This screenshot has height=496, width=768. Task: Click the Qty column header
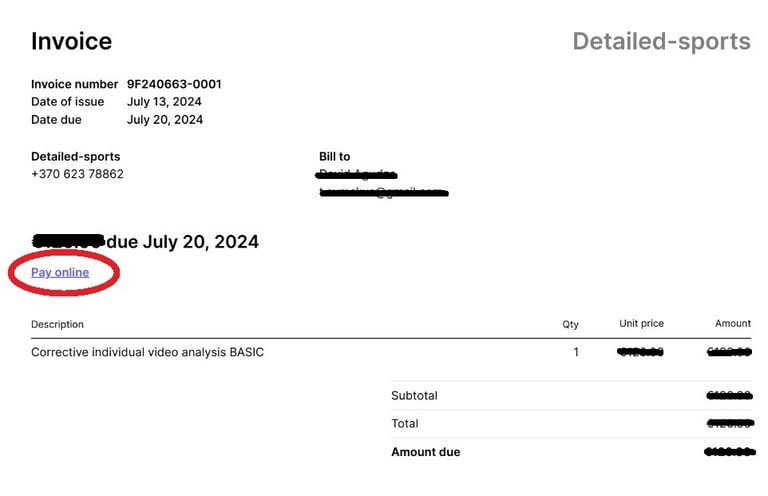[570, 324]
